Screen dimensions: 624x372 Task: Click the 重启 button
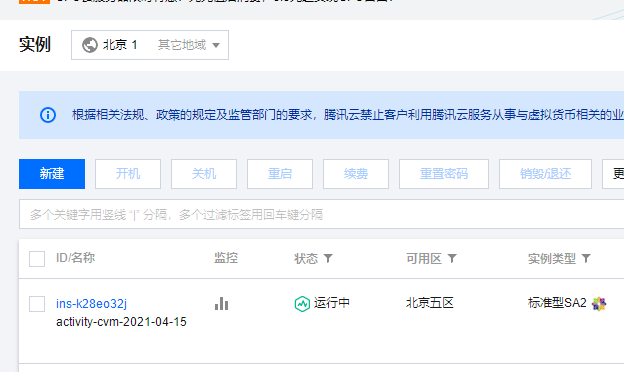pos(280,174)
